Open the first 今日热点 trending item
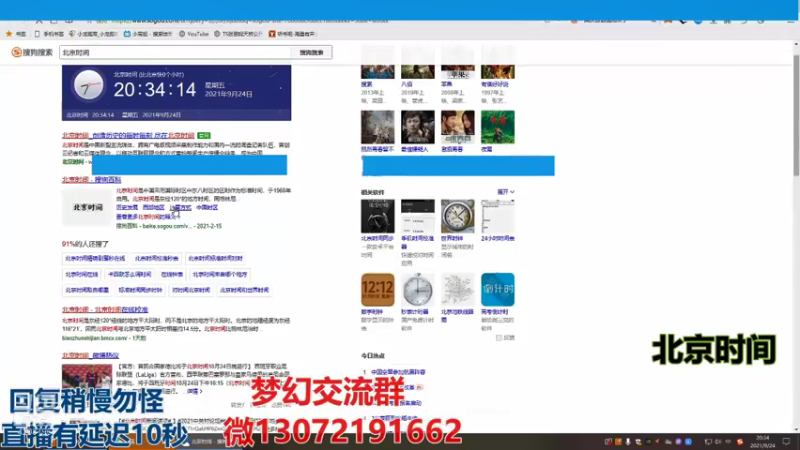The width and height of the screenshot is (800, 450). [398, 372]
